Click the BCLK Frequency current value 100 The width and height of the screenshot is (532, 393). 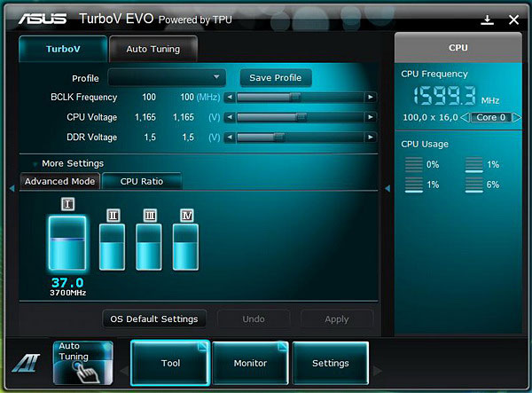click(x=149, y=97)
